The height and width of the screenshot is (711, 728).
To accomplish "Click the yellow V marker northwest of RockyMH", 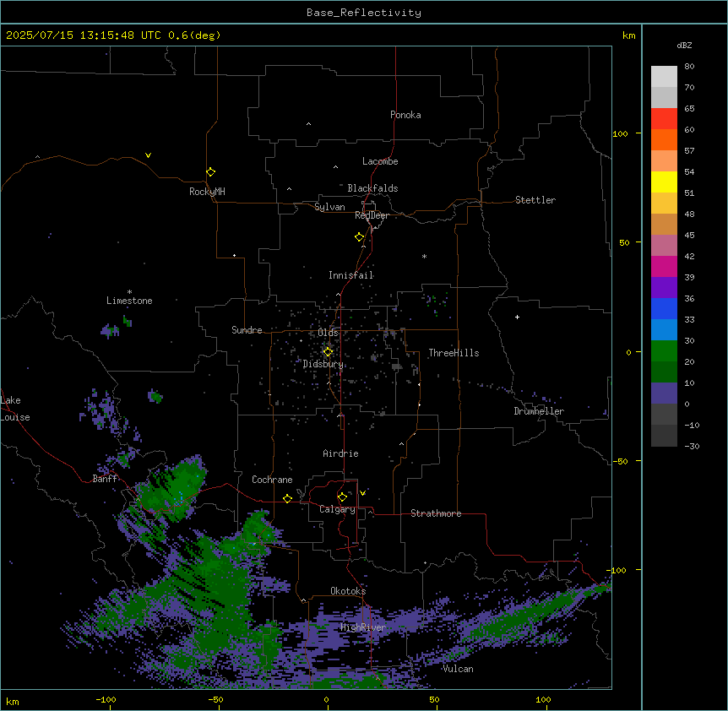I will coord(148,155).
